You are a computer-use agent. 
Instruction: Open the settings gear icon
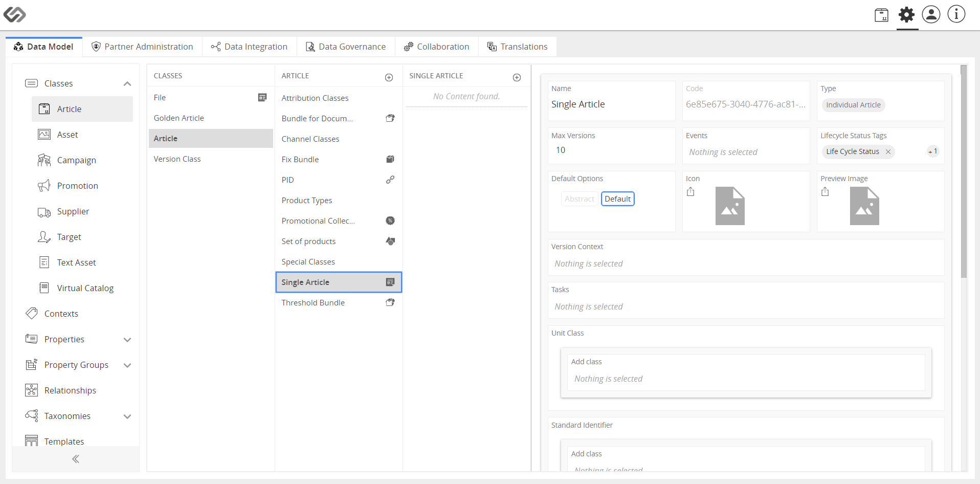906,14
